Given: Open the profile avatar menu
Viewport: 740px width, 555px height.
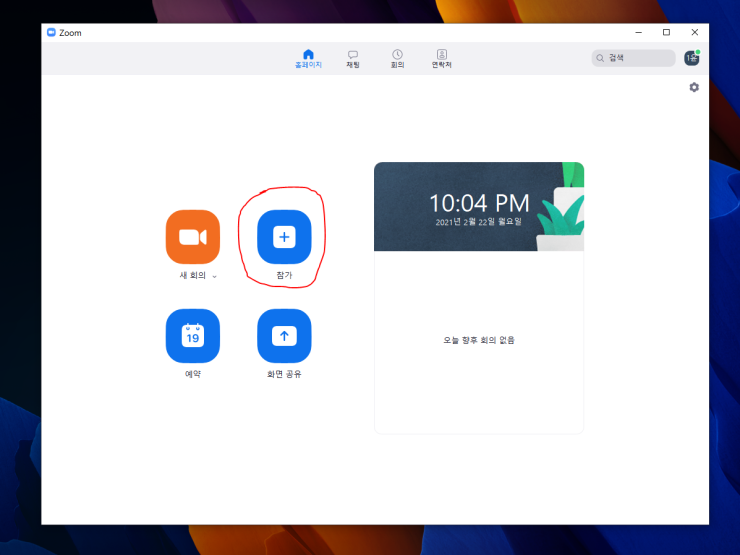Looking at the screenshot, I should [x=692, y=58].
